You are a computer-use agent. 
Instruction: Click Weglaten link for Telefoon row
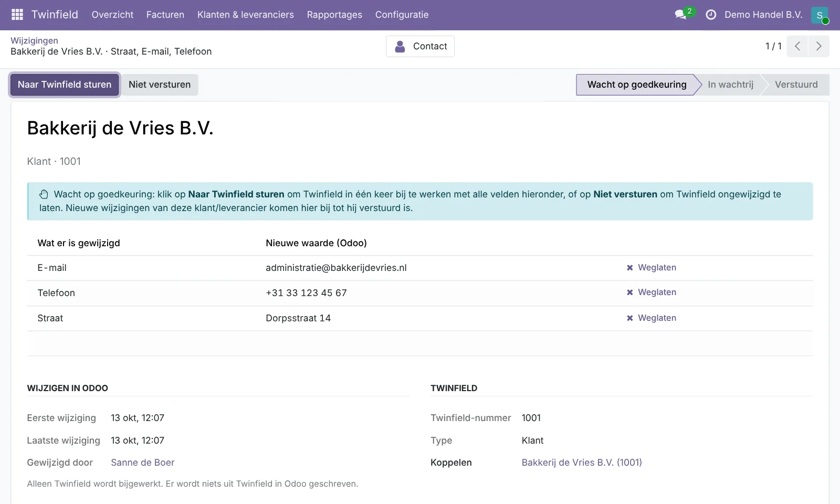point(657,292)
